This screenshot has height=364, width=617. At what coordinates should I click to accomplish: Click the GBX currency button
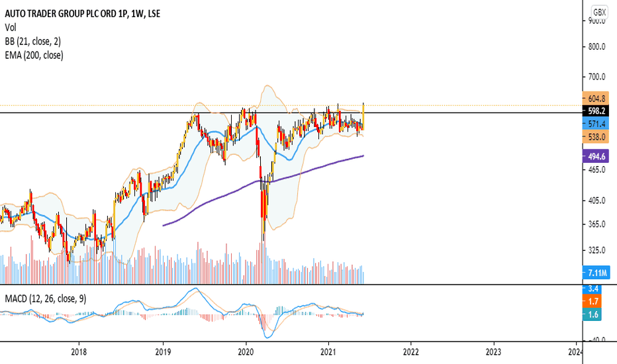tap(599, 12)
